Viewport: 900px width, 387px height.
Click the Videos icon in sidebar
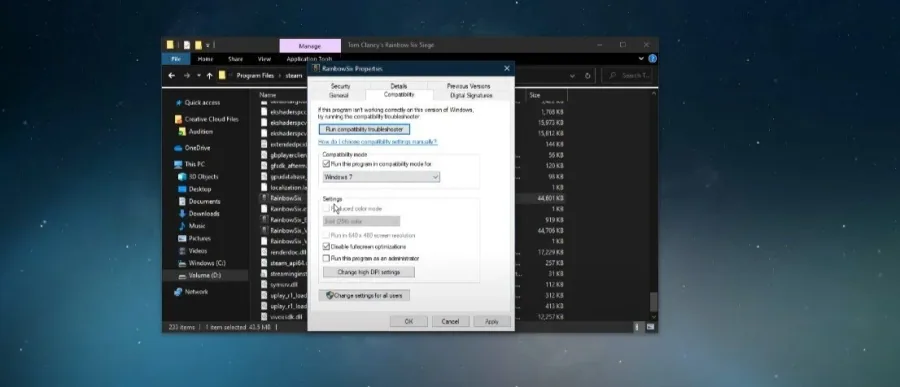coord(182,251)
